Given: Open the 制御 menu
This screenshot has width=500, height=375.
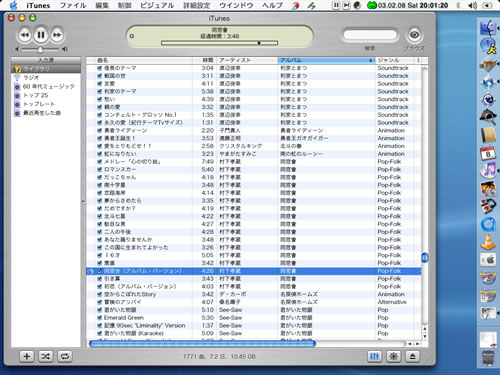Looking at the screenshot, I should [124, 5].
